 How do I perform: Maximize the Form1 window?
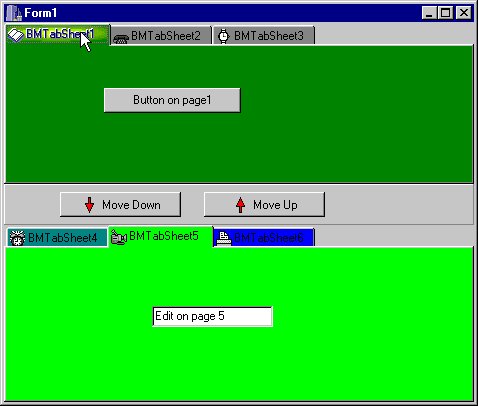(x=446, y=13)
